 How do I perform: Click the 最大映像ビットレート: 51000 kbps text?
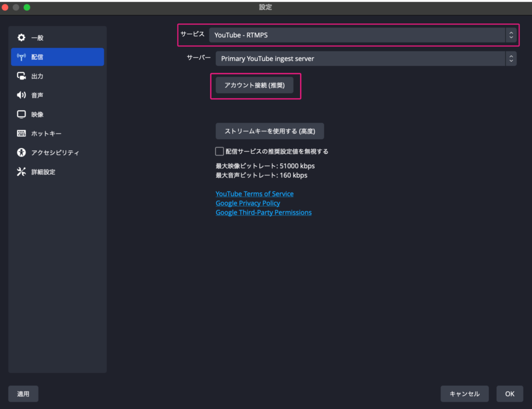(x=265, y=166)
